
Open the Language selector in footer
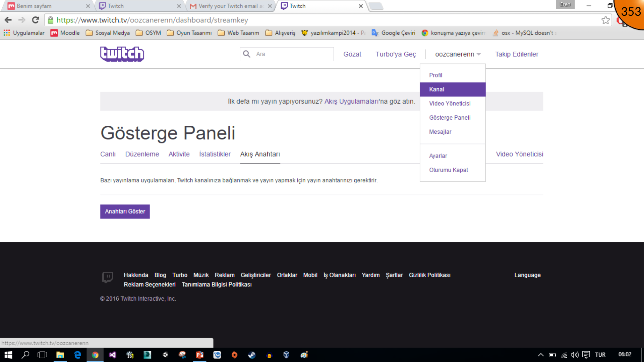coord(527,275)
